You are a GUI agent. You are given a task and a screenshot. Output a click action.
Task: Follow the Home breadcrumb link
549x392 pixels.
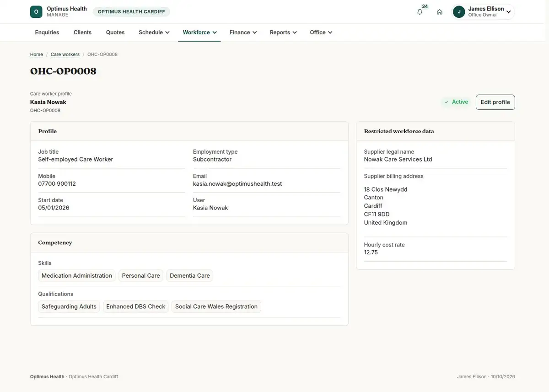click(x=37, y=54)
